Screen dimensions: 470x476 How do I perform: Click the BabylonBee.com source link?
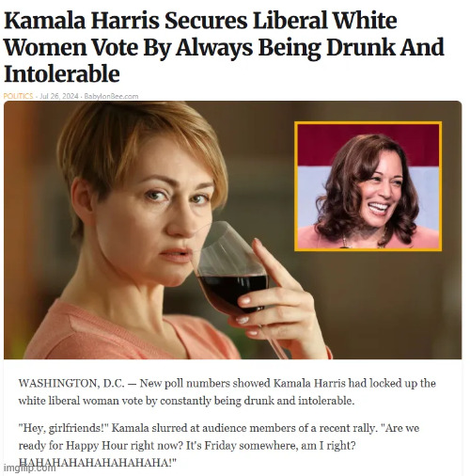coord(111,96)
